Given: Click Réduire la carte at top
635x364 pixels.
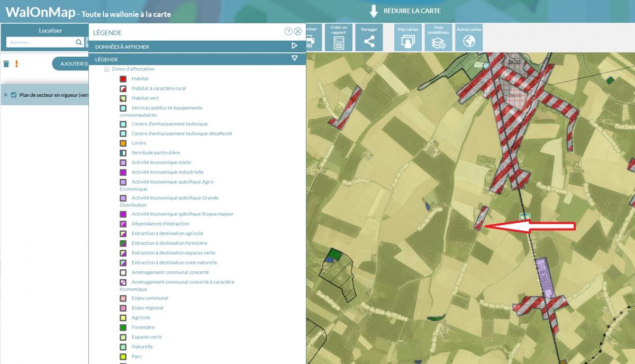Looking at the screenshot, I should [405, 11].
